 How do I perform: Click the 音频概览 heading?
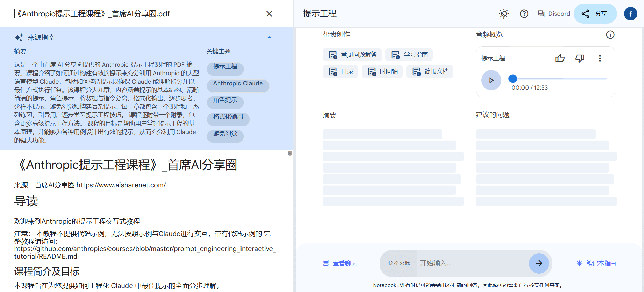[x=489, y=35]
